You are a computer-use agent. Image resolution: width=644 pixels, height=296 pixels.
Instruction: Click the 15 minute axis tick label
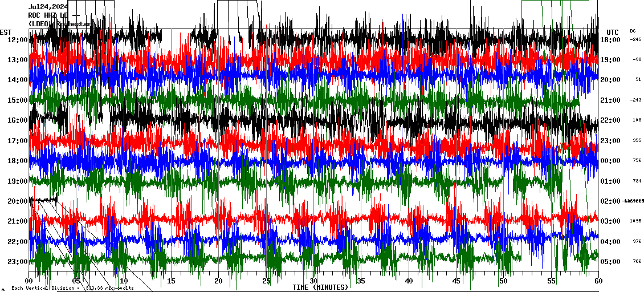172,281
